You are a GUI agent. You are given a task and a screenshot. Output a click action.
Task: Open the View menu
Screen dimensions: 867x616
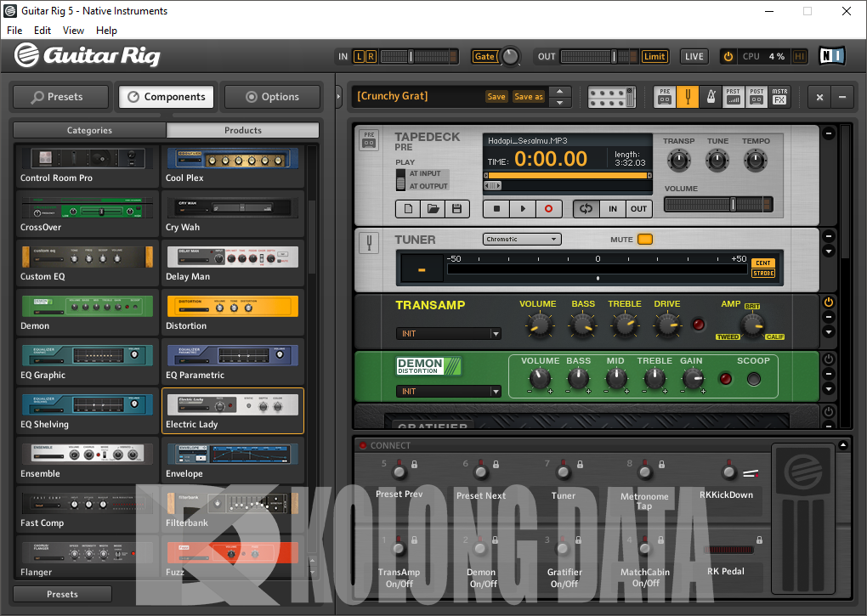click(73, 31)
